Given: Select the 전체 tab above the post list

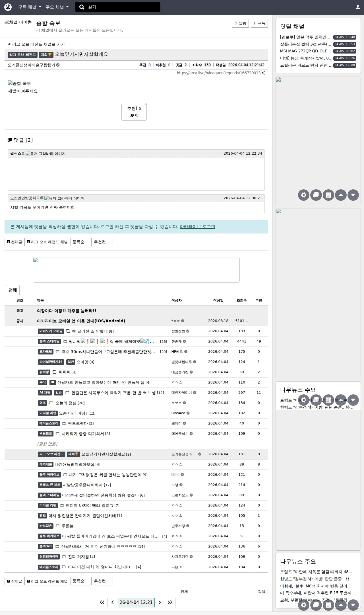Looking at the screenshot, I should tap(13, 290).
